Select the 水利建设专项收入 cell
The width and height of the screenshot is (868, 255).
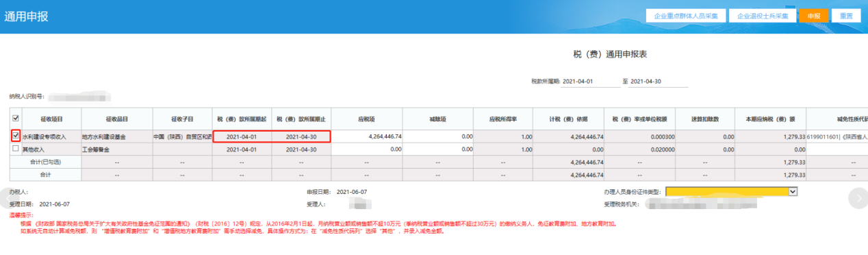click(x=51, y=137)
